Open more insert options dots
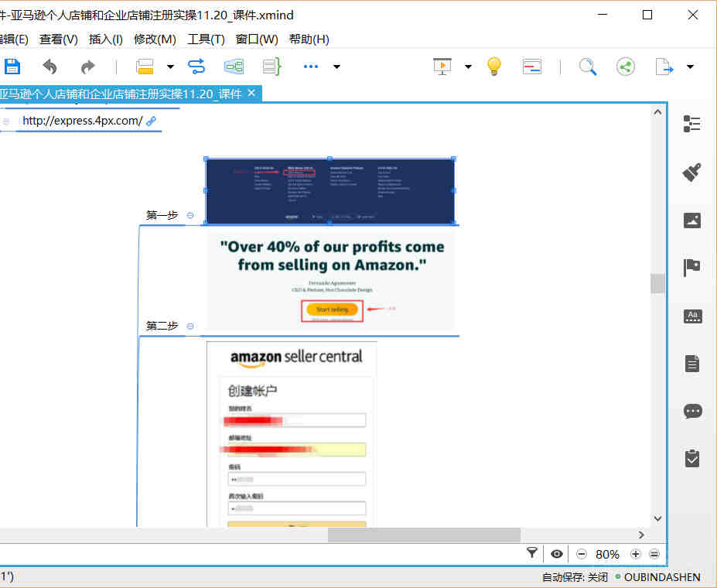The width and height of the screenshot is (717, 588). [310, 67]
